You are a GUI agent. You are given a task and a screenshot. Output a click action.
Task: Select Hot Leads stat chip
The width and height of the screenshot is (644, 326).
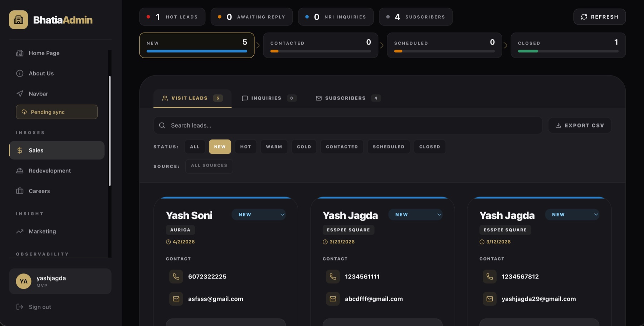tap(172, 17)
